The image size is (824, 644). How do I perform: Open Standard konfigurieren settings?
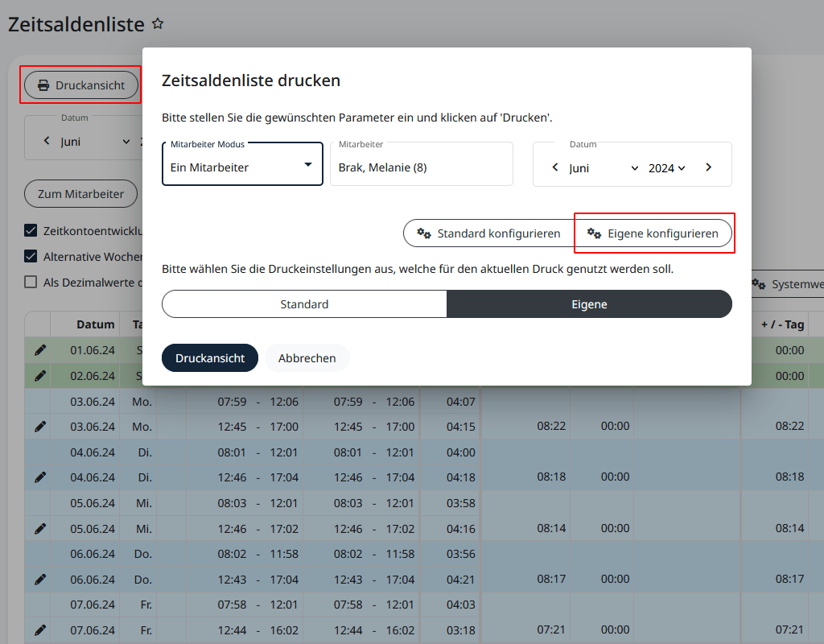coord(488,233)
